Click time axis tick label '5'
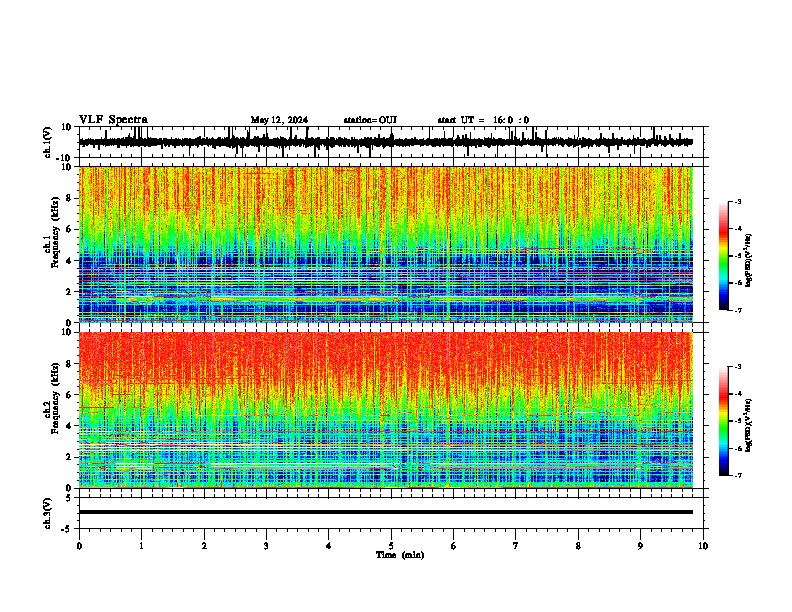The width and height of the screenshot is (792, 612). pos(391,546)
